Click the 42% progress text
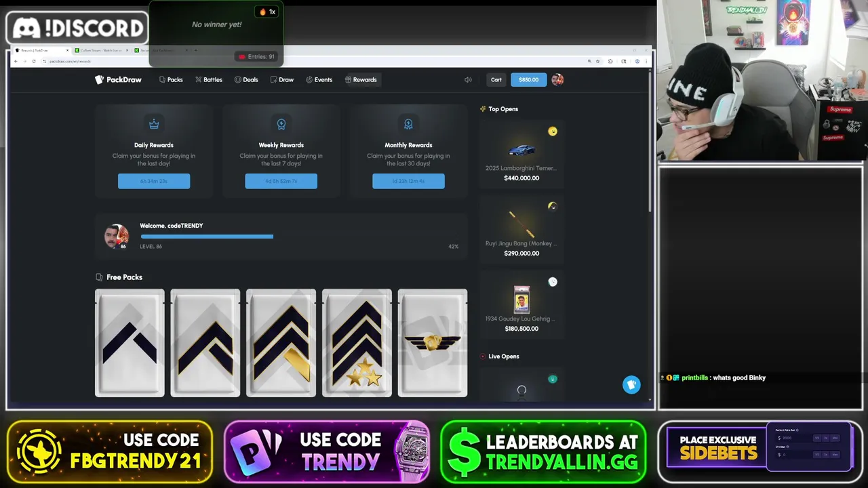The width and height of the screenshot is (868, 488). [x=454, y=247]
